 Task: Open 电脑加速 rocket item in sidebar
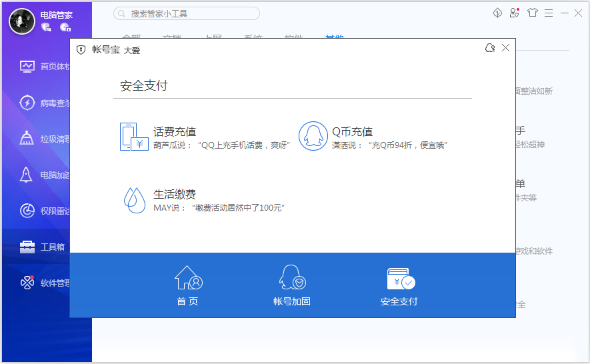coord(45,175)
